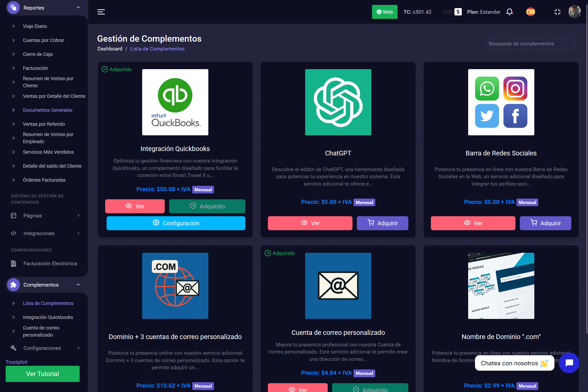
Task: Click the hamburger menu icon
Action: [101, 12]
